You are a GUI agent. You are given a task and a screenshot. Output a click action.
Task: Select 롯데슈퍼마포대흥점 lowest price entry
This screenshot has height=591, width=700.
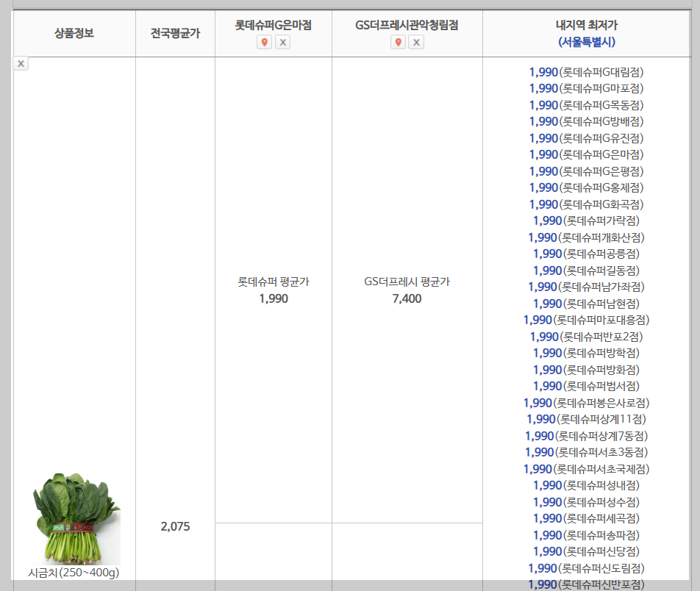[587, 320]
